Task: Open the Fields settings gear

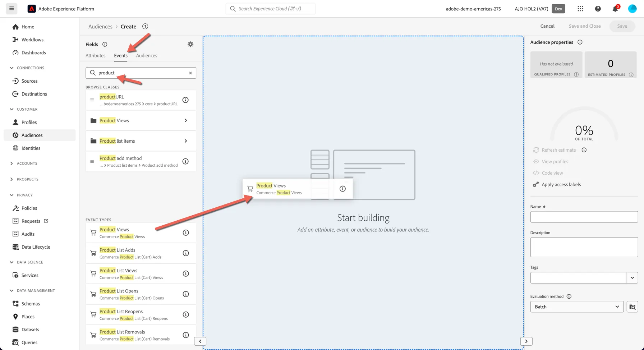Action: [x=190, y=44]
